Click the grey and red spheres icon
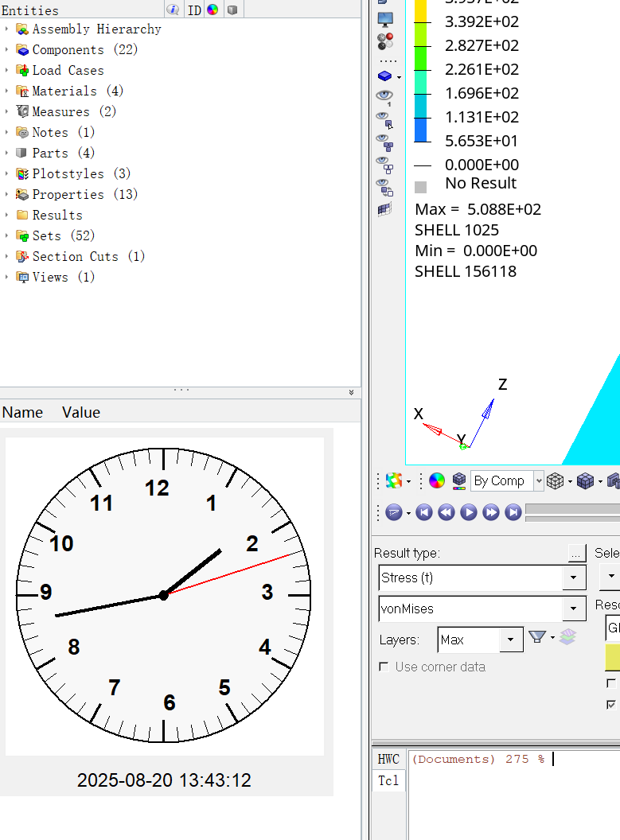 [x=385, y=40]
